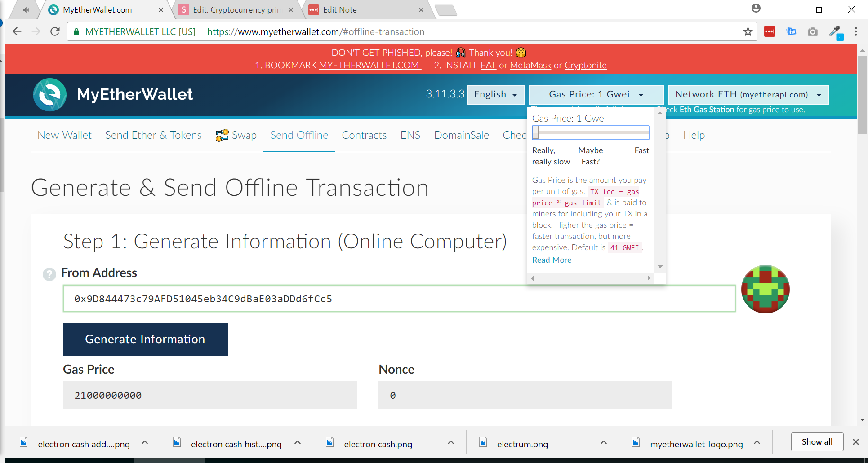Open Chrome user profile icon
Image resolution: width=868 pixels, height=463 pixels.
coord(756,8)
